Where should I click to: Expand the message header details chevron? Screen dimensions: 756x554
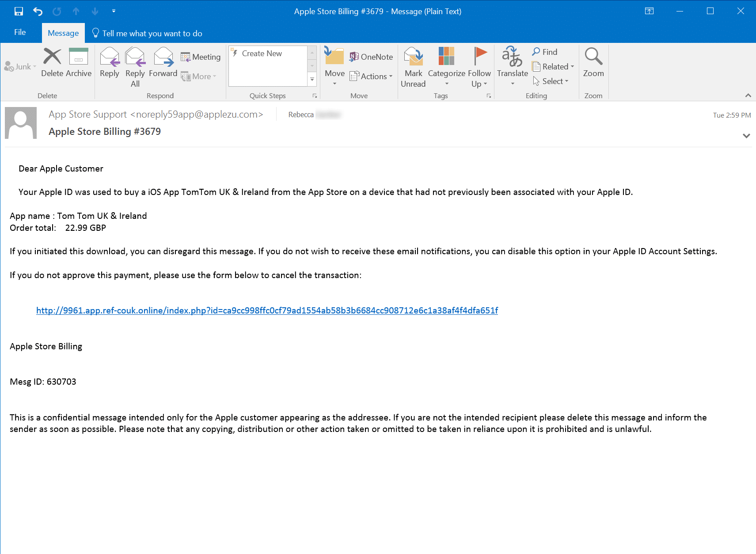click(746, 136)
